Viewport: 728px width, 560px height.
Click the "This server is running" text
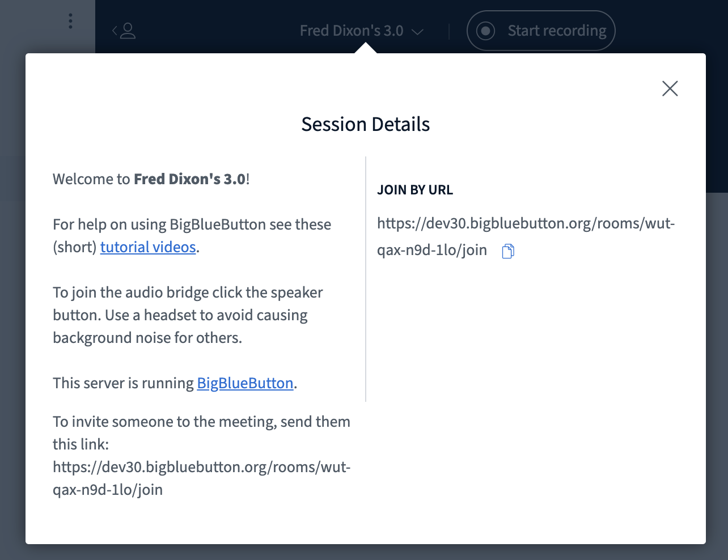tap(123, 383)
